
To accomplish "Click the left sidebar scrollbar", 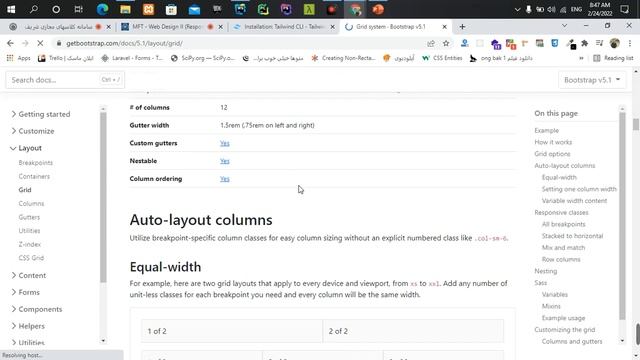I will (103, 197).
